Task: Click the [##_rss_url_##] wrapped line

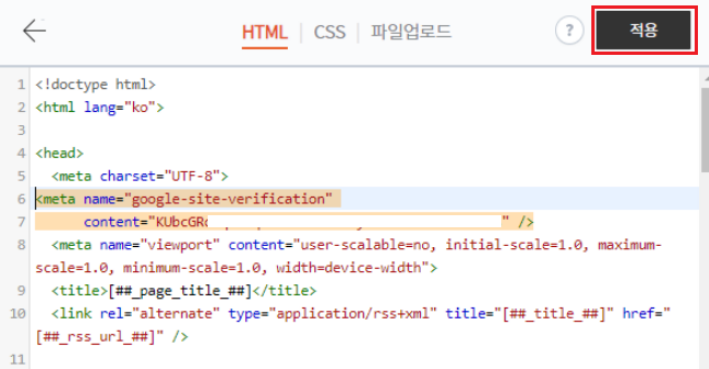Action: 112,336
